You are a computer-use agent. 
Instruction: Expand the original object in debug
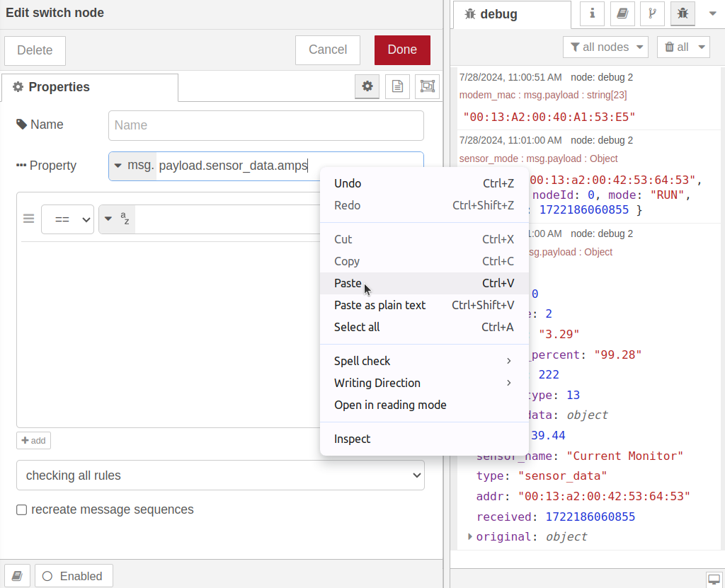pyautogui.click(x=470, y=536)
